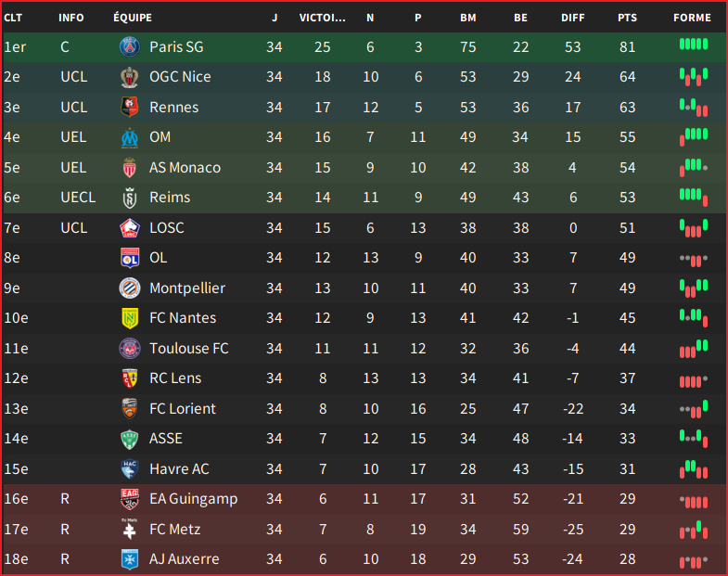728x576 pixels.
Task: Click the AJ Auxerre club logo
Action: coord(130,559)
